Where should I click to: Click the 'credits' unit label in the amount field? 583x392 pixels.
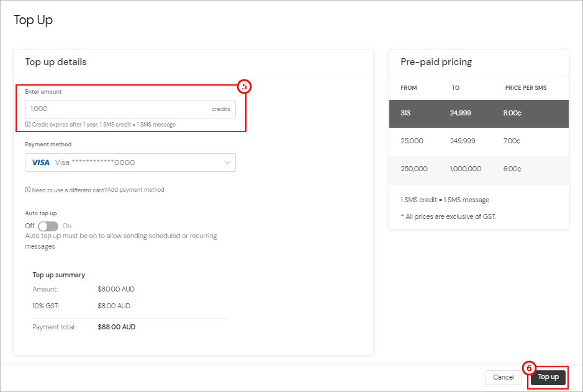[221, 108]
